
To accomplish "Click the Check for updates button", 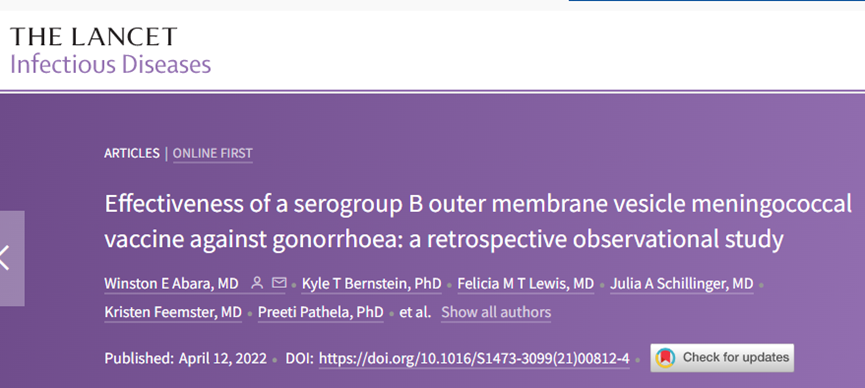I will click(722, 358).
